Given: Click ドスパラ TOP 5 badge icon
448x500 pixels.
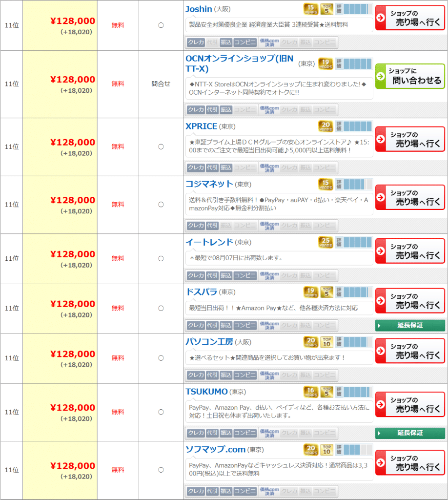Looking at the screenshot, I should [326, 292].
